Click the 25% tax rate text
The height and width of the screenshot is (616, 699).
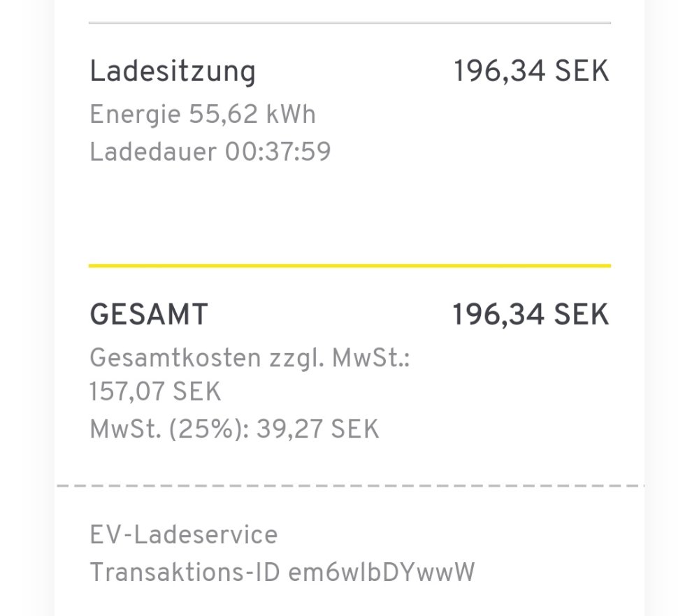[x=208, y=429]
